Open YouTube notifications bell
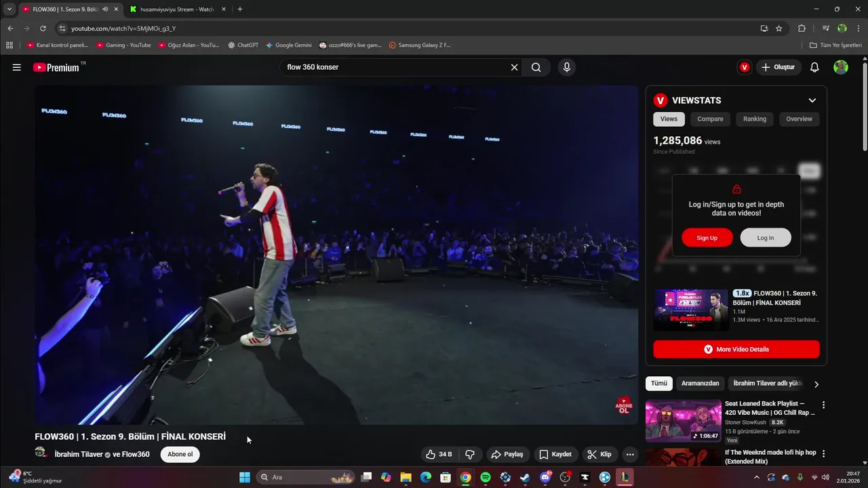This screenshot has height=488, width=868. pos(815,67)
